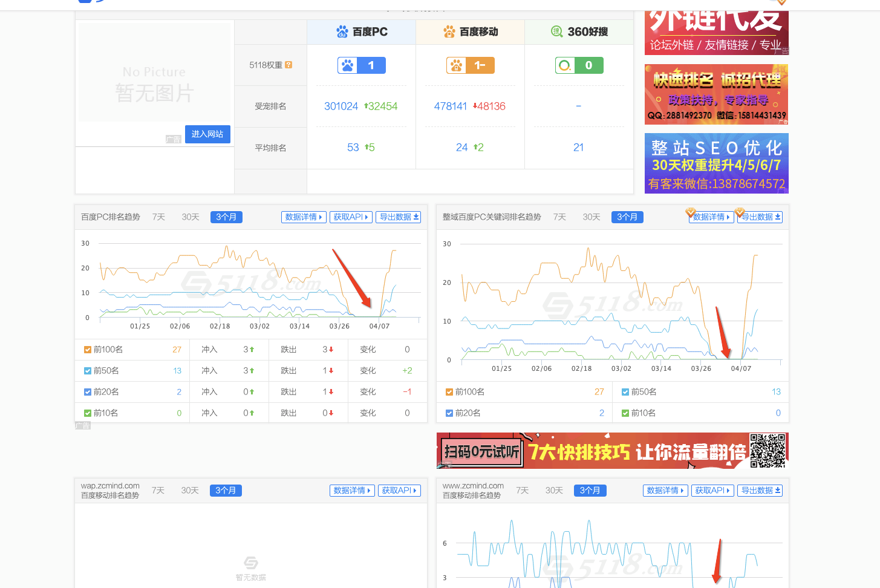The height and width of the screenshot is (588, 880).
Task: Select 3个月 tab in wap.zcmind.com panel
Action: [226, 491]
